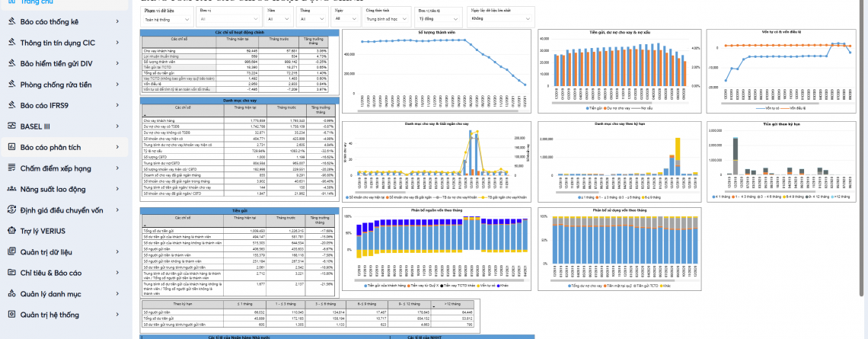
Task: Toggle the Vốn điều lệ legend series
Action: click(x=796, y=108)
